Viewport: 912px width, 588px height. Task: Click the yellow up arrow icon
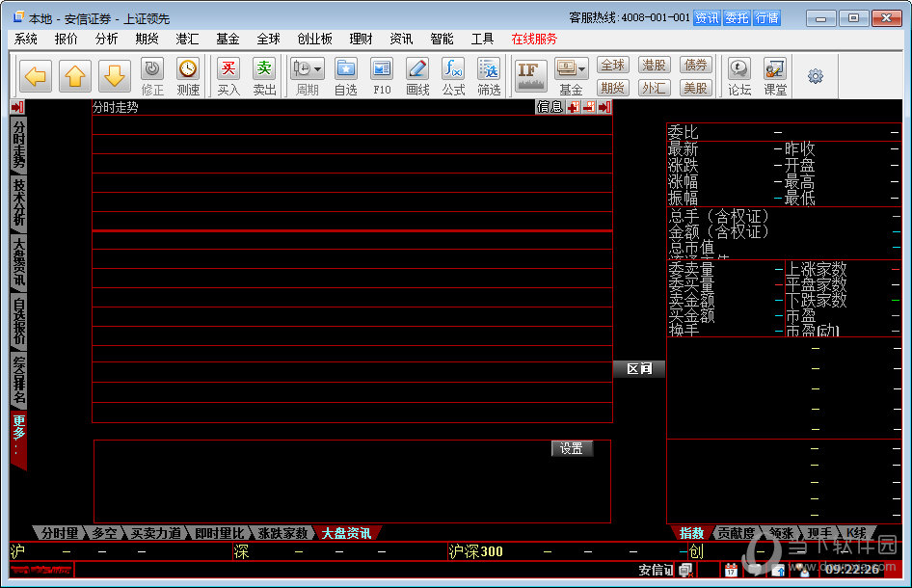coord(75,76)
